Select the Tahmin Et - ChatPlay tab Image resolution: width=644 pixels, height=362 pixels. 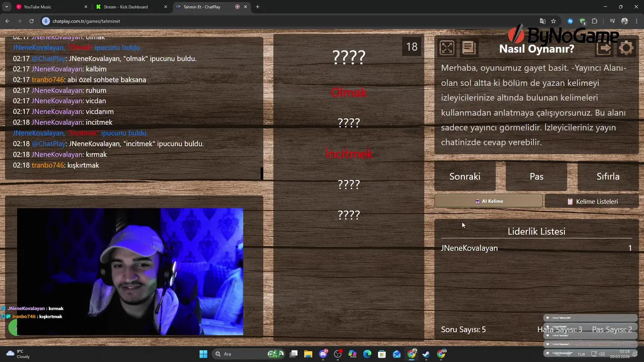[211, 7]
